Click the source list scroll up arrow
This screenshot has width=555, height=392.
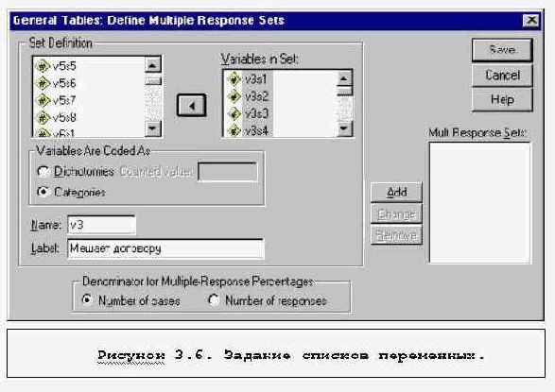pyautogui.click(x=153, y=64)
